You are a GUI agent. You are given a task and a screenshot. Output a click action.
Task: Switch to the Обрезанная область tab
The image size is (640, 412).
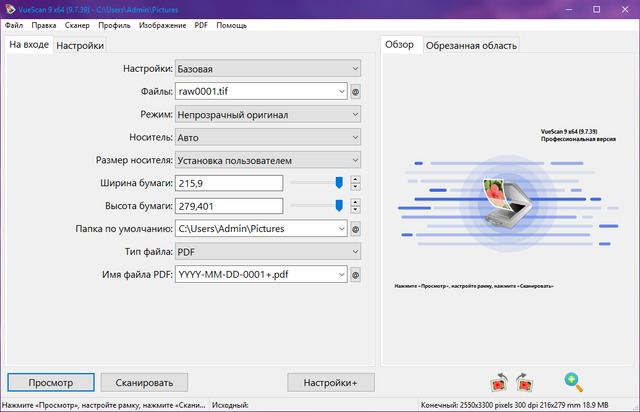[471, 46]
